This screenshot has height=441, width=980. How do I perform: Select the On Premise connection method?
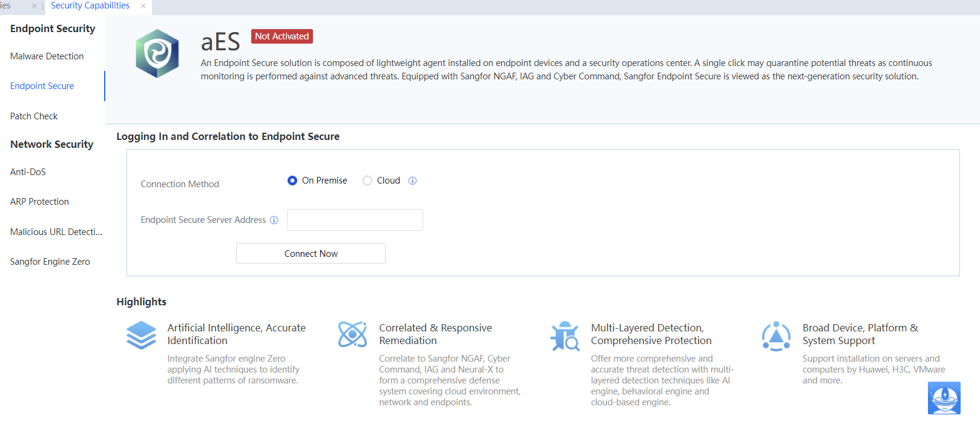click(292, 181)
